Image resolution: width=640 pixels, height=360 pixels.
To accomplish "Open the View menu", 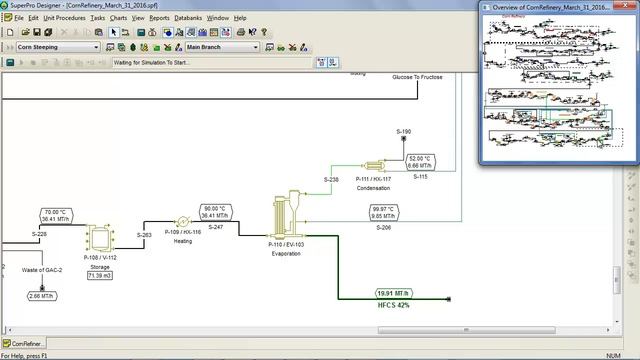I will pos(138,18).
